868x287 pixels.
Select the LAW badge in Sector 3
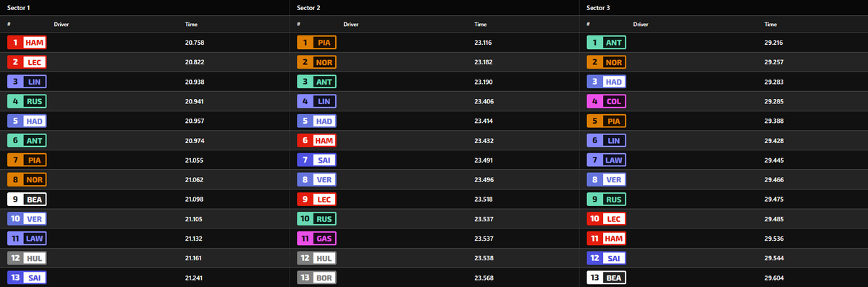[606, 160]
